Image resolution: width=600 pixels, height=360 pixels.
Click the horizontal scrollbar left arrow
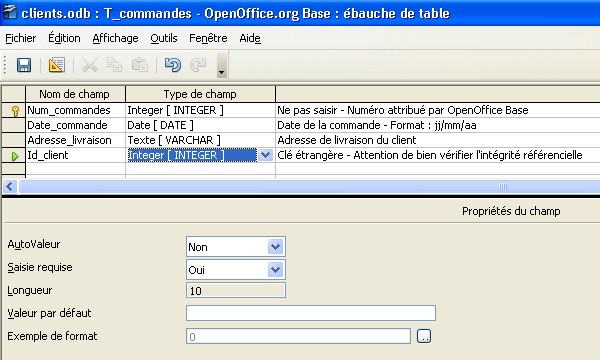[x=10, y=187]
